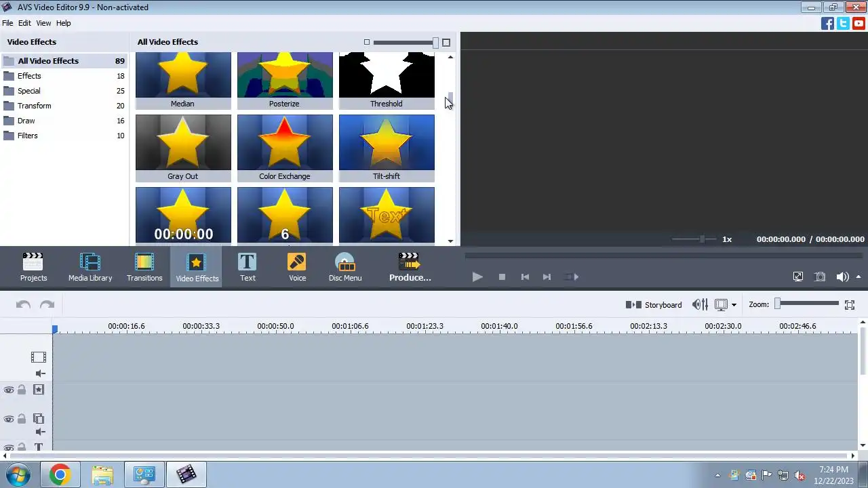Stop the preview playback
The image size is (868, 488).
coord(502,277)
